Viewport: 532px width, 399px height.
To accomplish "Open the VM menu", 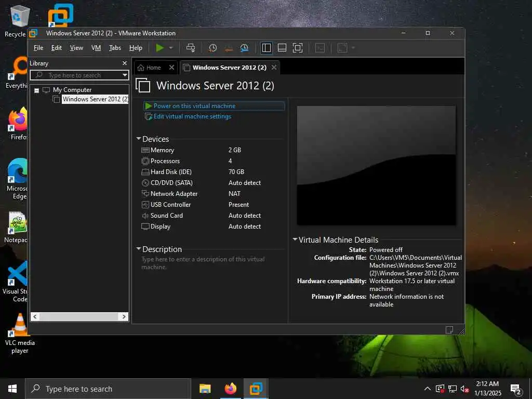I will (x=96, y=48).
